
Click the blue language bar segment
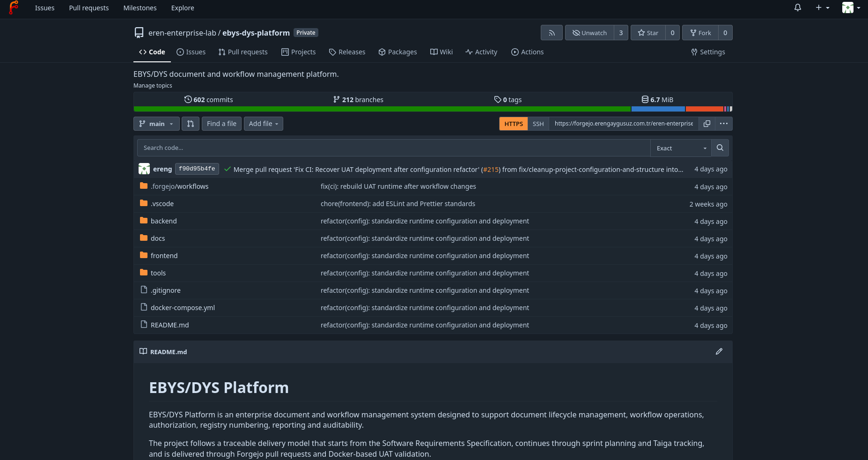point(658,109)
